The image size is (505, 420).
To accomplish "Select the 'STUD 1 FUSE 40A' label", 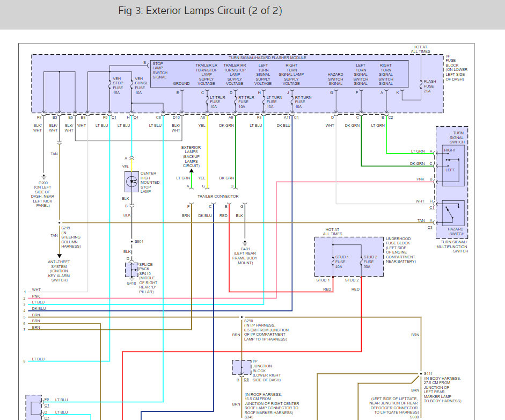I will pyautogui.click(x=342, y=262).
